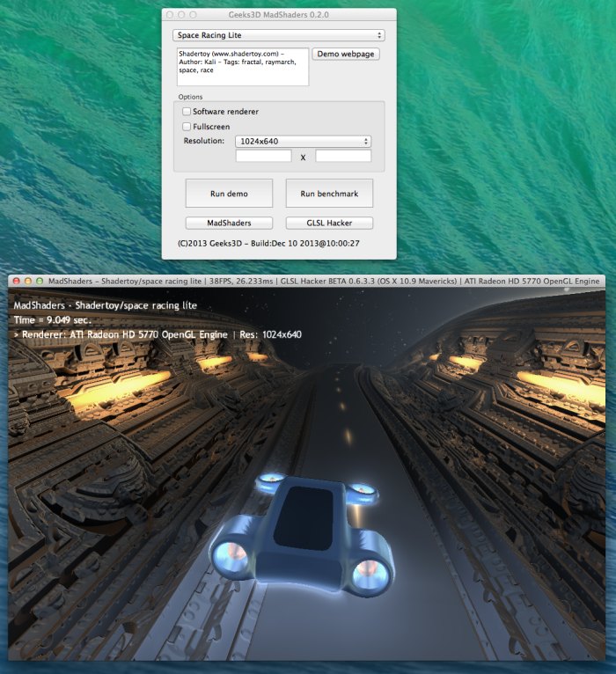This screenshot has height=674, width=616.
Task: Enable the Fullscreen checkbox
Action: (187, 127)
